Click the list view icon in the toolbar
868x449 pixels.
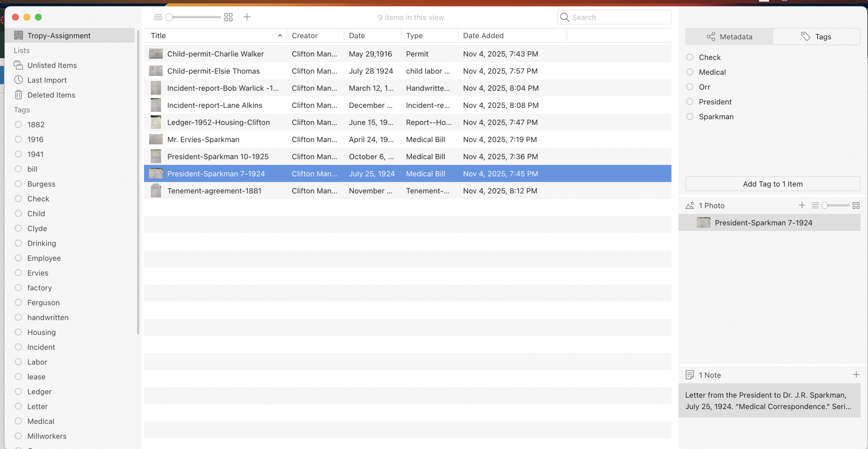coord(158,17)
